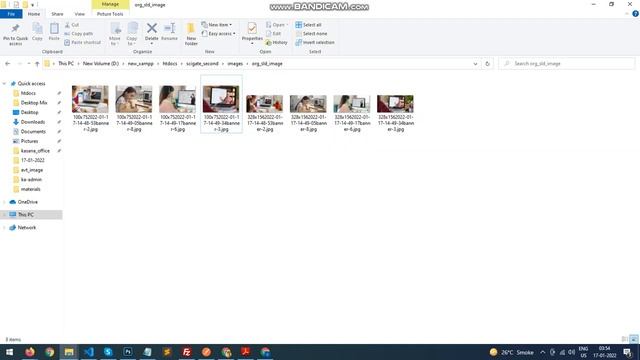Open 17-01-2022 folder in sidebar
The image size is (640, 360).
point(32,160)
